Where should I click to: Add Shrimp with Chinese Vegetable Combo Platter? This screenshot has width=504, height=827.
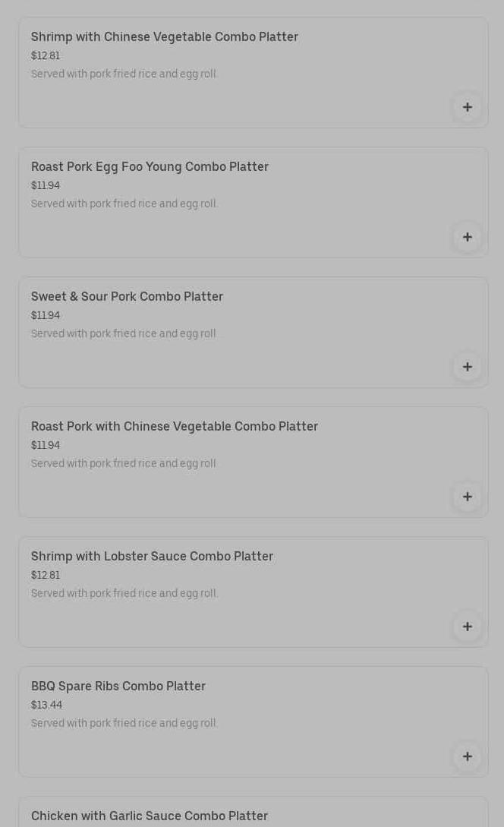pos(467,107)
